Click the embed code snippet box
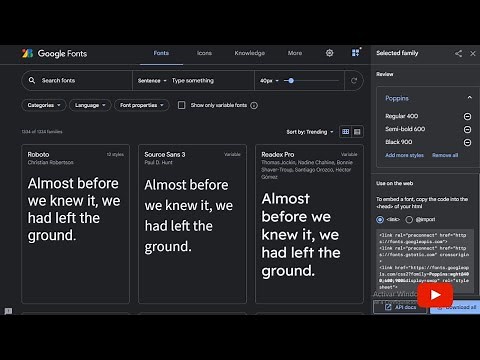Screen dimensions: 480x360 coord(425,261)
